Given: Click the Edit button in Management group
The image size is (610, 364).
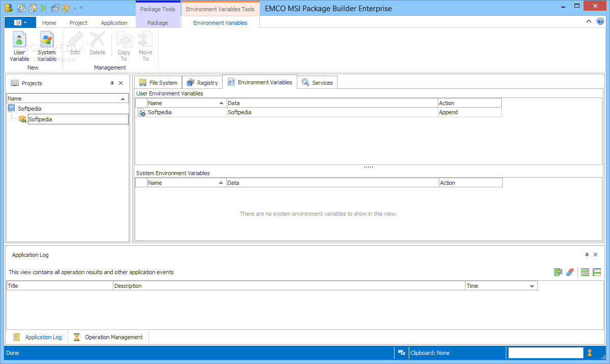Looking at the screenshot, I should (x=75, y=44).
